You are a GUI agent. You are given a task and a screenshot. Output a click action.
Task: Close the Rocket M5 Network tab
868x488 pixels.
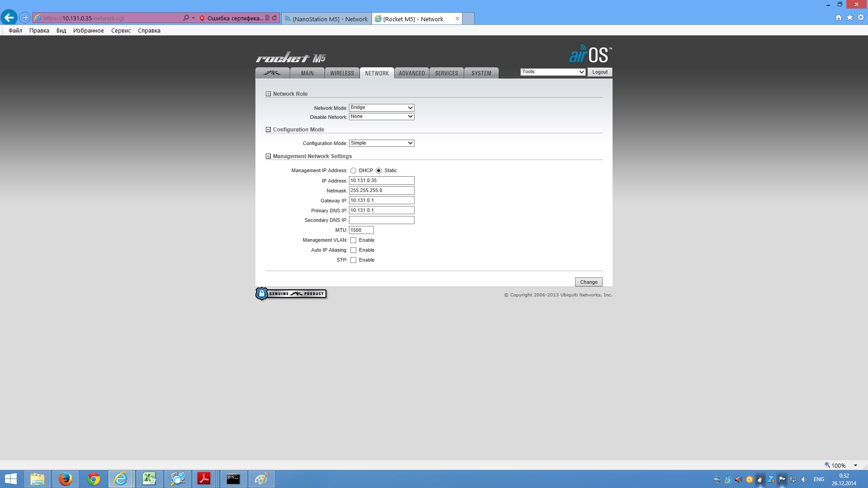point(458,19)
